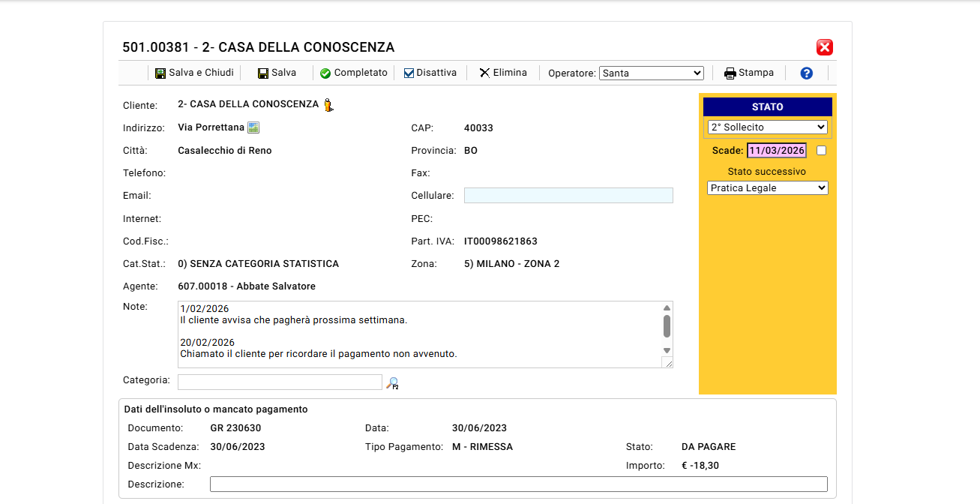Image resolution: width=980 pixels, height=504 pixels.
Task: Click the person icon next to CASA DELLA CONOSCENZA
Action: 328,103
